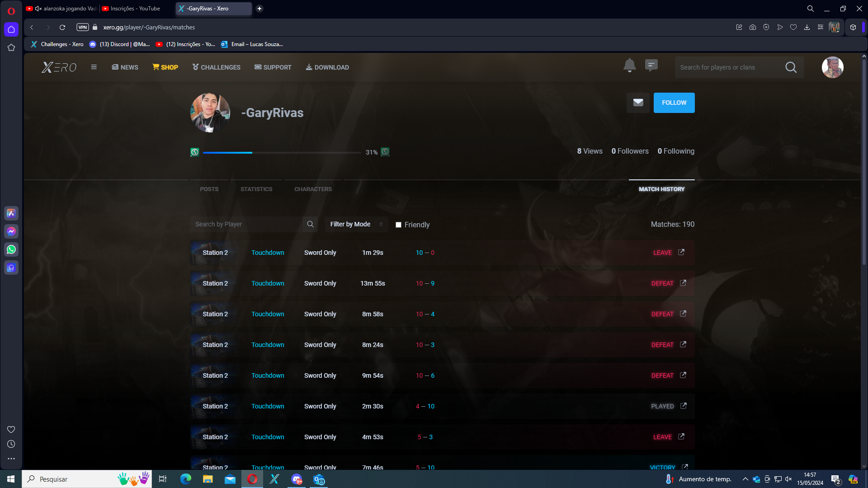Image resolution: width=868 pixels, height=488 pixels.
Task: Switch to the Characters tab
Action: tap(313, 189)
